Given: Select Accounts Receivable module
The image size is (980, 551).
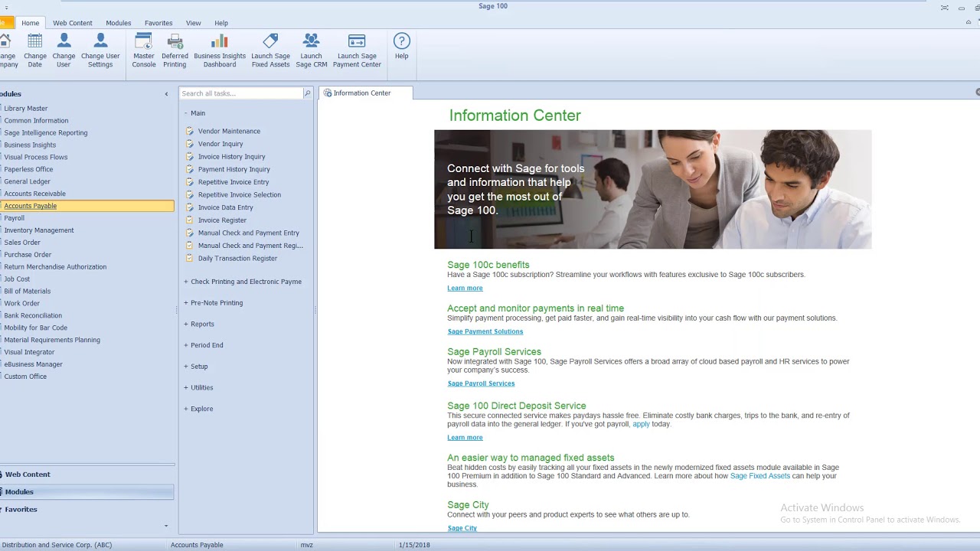Looking at the screenshot, I should pyautogui.click(x=35, y=194).
